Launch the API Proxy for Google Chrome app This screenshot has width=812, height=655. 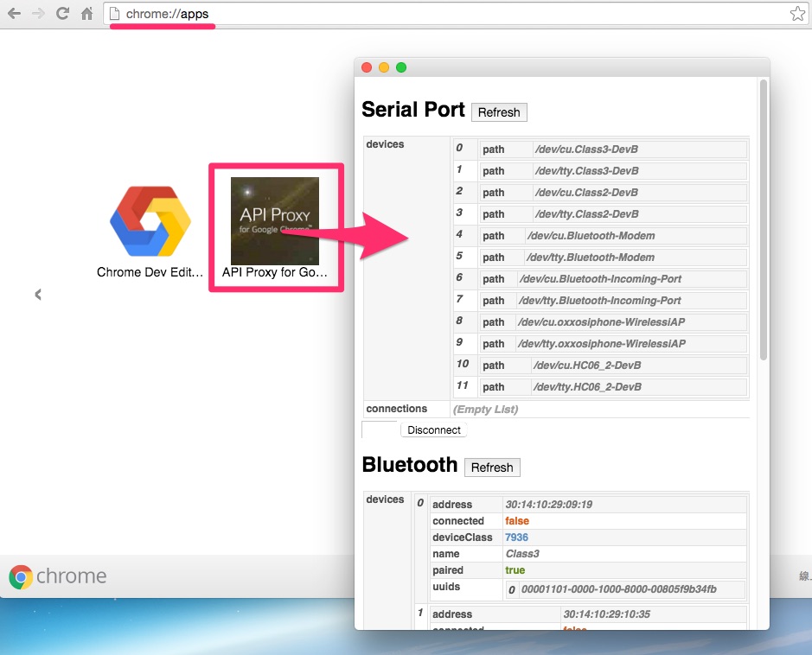275,221
